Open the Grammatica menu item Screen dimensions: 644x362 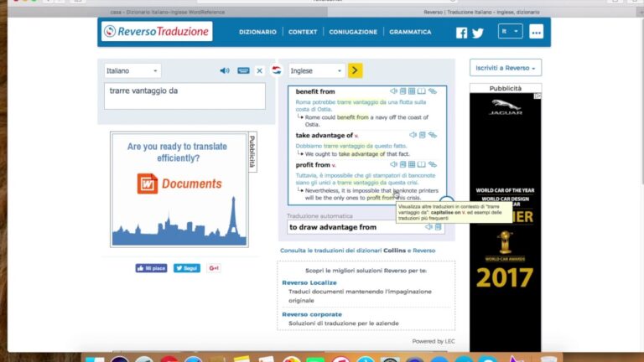pos(410,32)
